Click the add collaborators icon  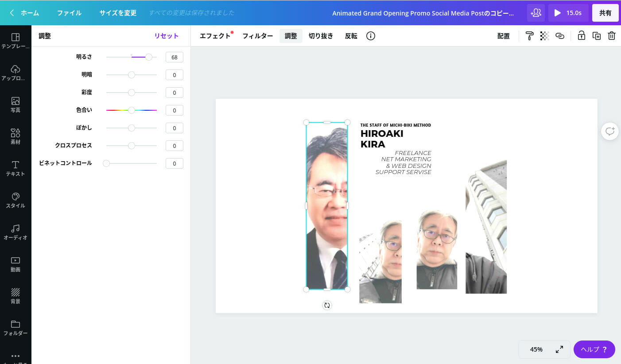pos(536,13)
